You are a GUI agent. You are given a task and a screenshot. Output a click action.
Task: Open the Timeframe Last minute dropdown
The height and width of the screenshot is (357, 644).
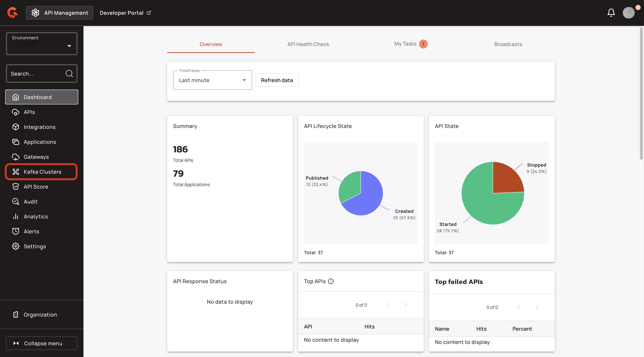[212, 80]
